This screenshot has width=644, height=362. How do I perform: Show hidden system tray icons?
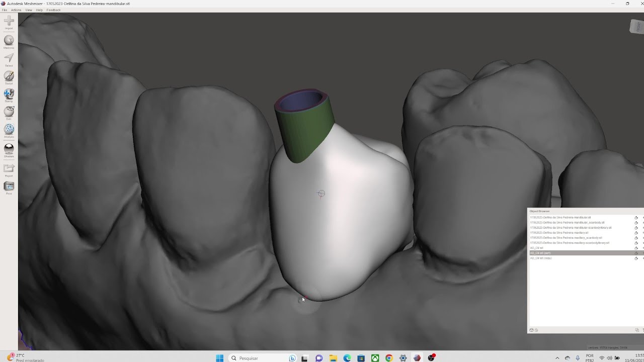click(557, 358)
